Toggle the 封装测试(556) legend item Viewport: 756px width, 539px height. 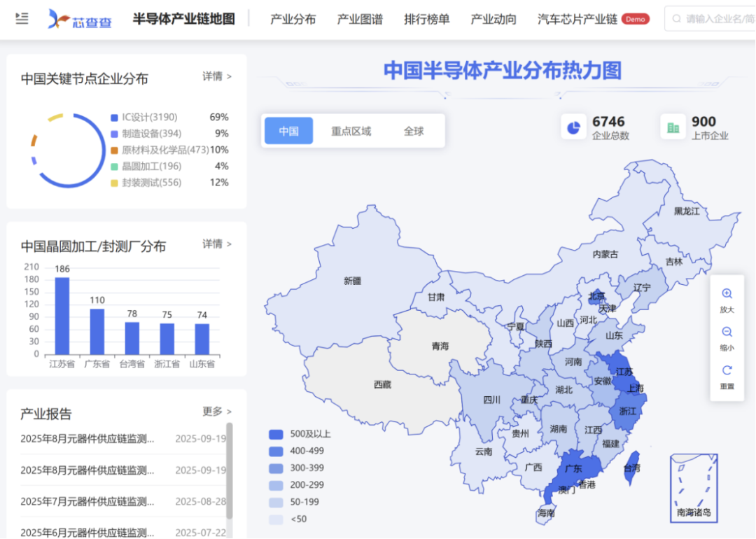[146, 183]
